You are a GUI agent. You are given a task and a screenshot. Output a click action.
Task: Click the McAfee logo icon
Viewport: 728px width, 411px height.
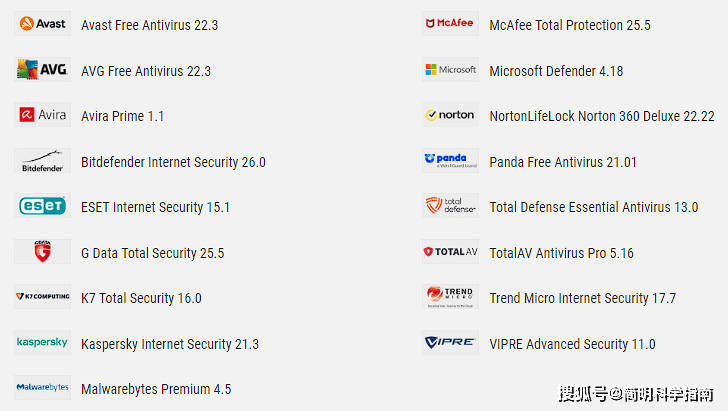tap(450, 24)
